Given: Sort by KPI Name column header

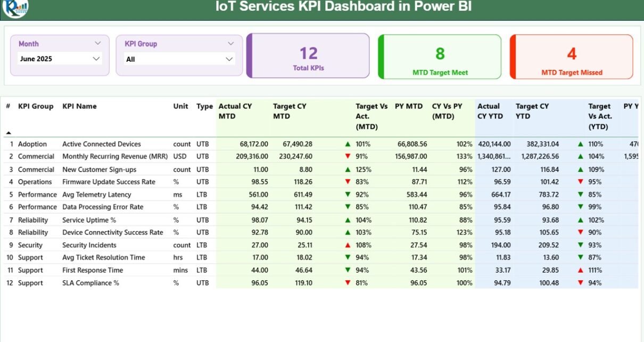Looking at the screenshot, I should 79,107.
